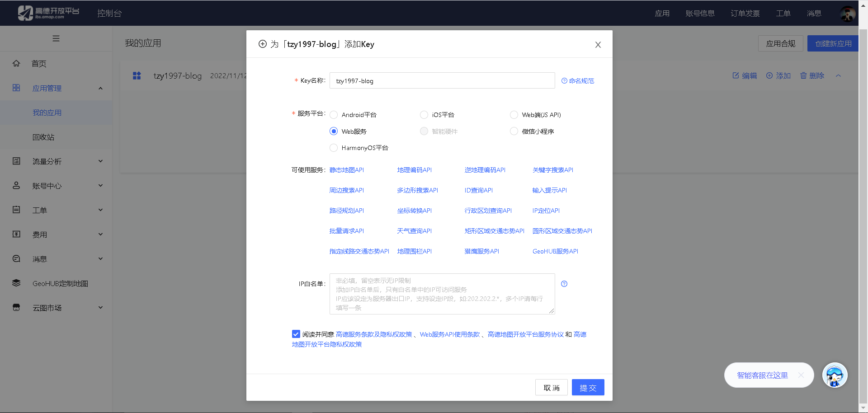Click the IP whitelist help question icon
Image resolution: width=868 pixels, height=413 pixels.
click(x=564, y=284)
